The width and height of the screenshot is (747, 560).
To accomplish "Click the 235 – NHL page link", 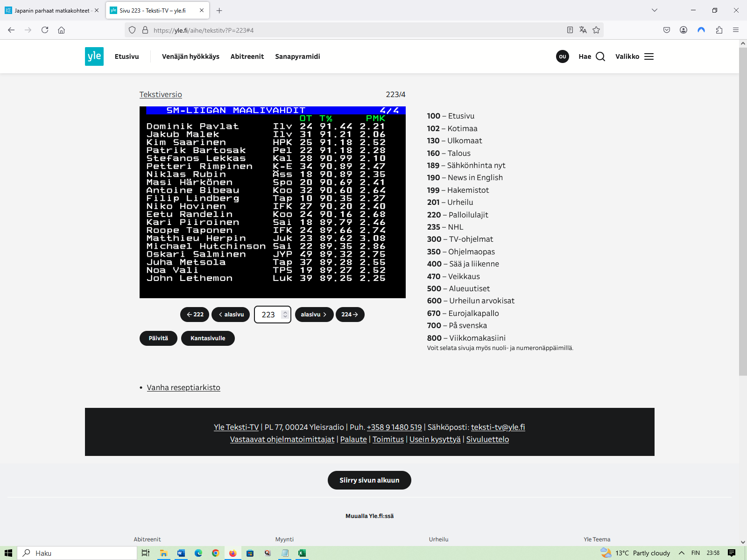I will tap(445, 227).
